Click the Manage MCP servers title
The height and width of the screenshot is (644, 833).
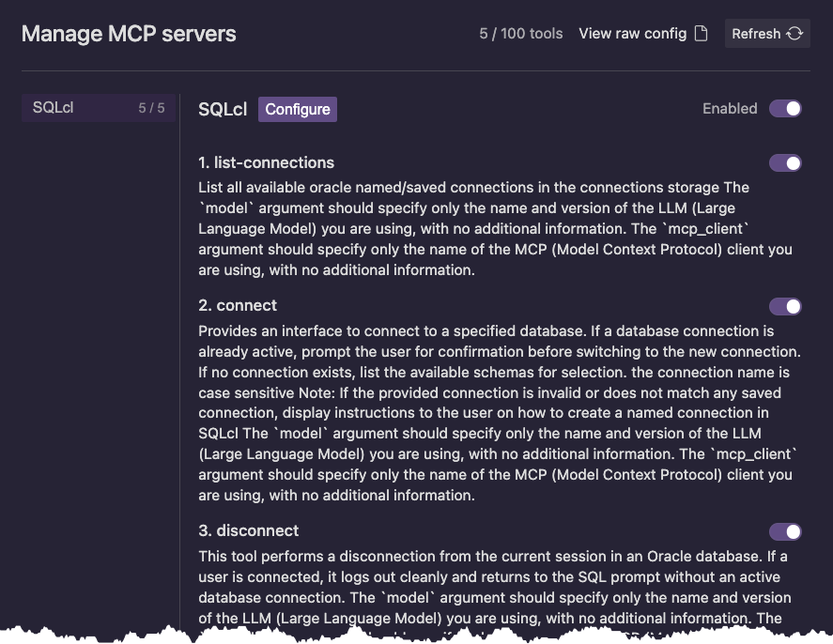[x=129, y=35]
